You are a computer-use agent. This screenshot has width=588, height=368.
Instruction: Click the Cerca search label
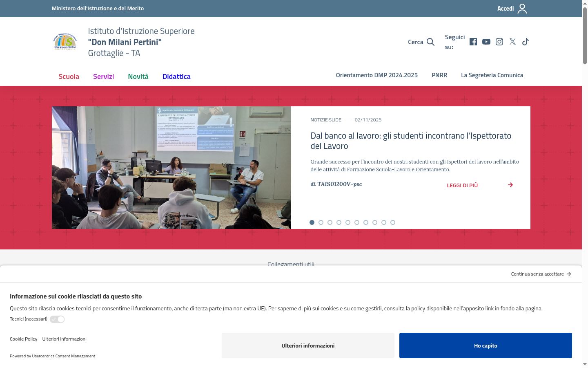[x=416, y=42]
